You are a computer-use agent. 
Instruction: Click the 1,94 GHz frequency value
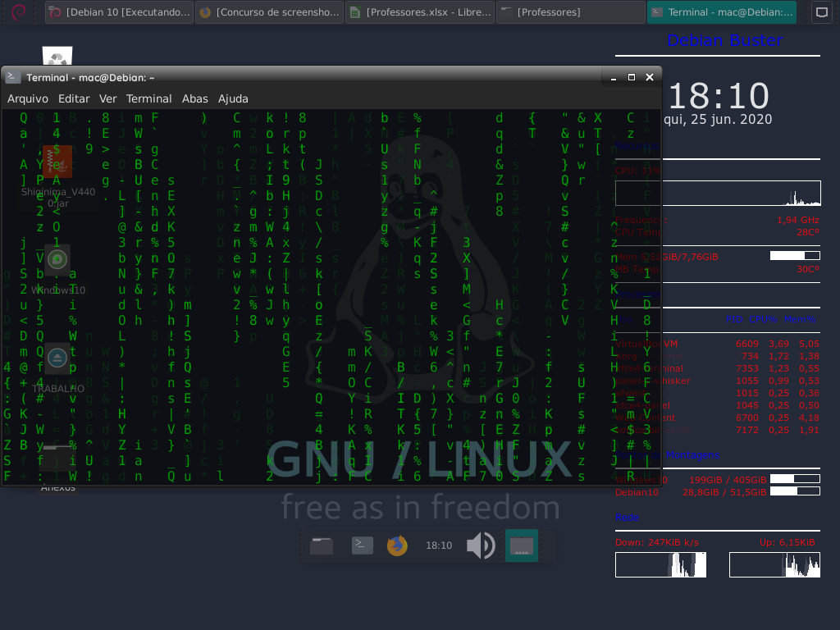(797, 220)
